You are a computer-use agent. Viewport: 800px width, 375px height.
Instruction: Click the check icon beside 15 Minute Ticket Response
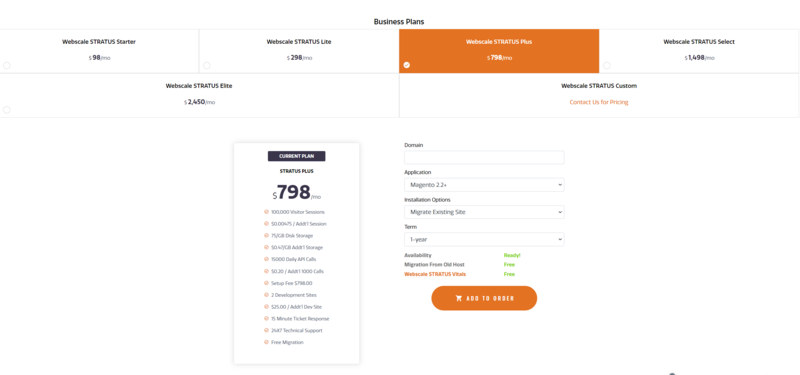[x=266, y=319]
